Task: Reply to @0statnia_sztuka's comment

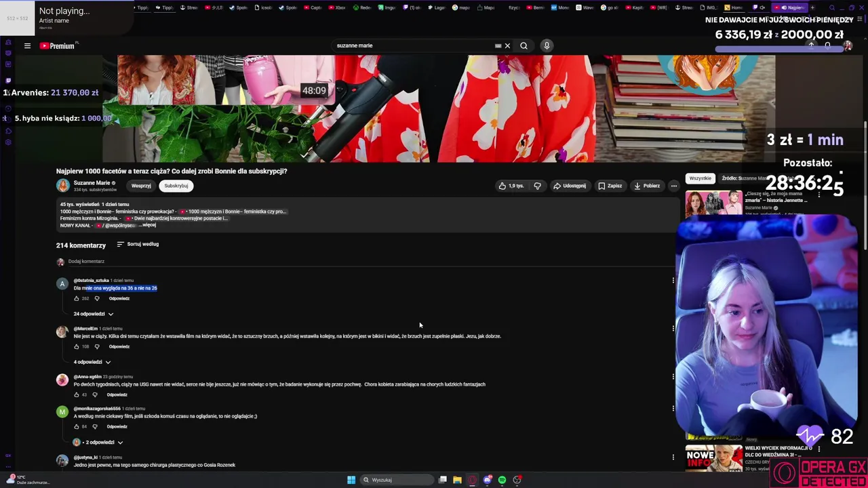Action: click(119, 298)
